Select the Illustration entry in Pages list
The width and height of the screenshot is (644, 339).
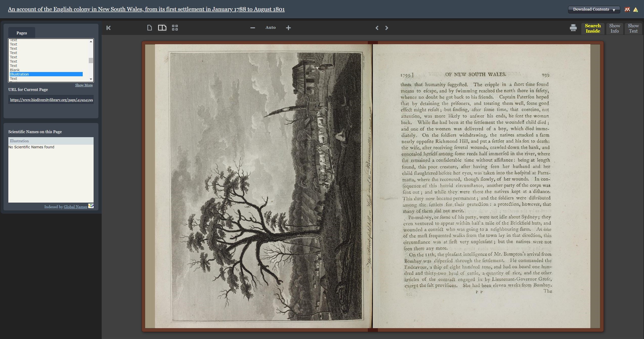click(46, 74)
